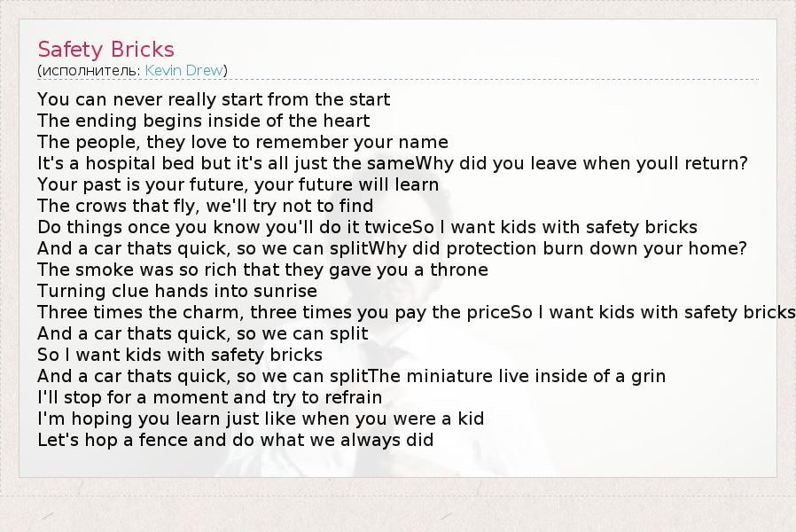Screen dimensions: 796x532
Task: Click the lyric line starting 'You can never really start'
Action: pos(214,99)
